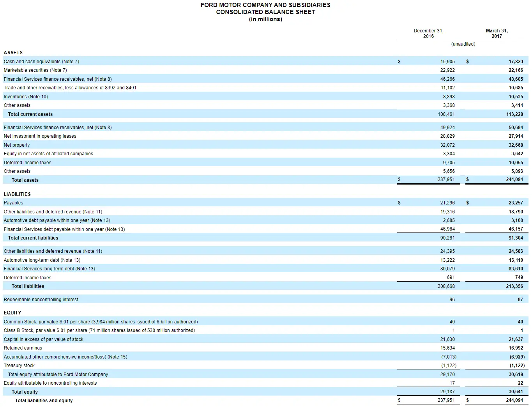This screenshot has width=532, height=410.
Task: Select the net property value 32,668
Action: pyautogui.click(x=516, y=145)
